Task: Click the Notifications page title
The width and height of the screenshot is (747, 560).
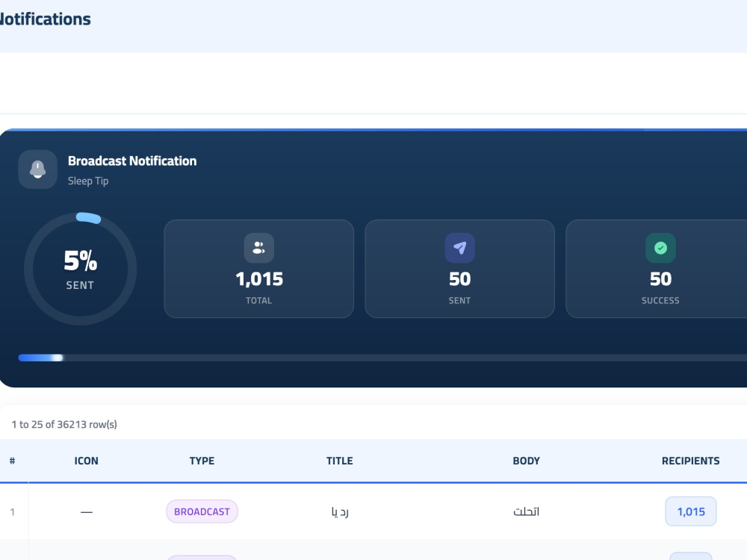Action: click(x=45, y=19)
